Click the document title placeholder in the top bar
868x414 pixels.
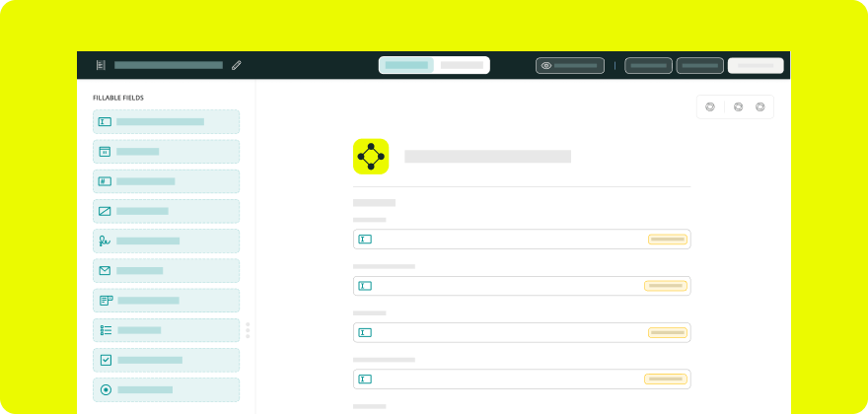(169, 65)
